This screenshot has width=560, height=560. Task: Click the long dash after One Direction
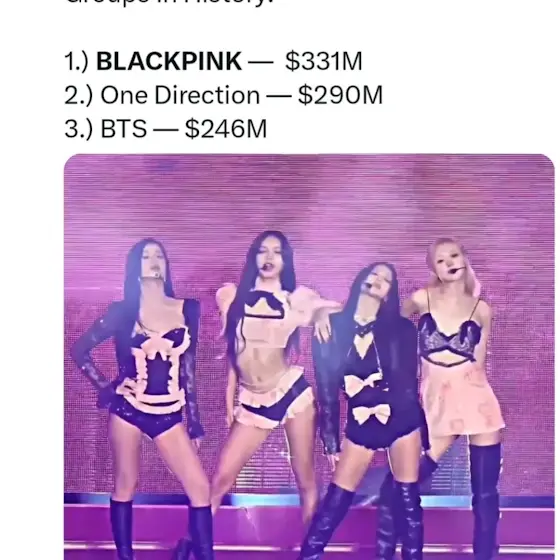coord(279,96)
